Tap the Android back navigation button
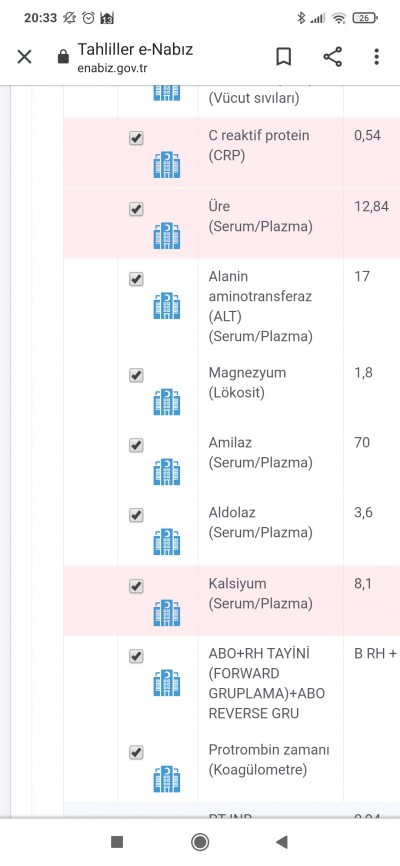 point(282,842)
